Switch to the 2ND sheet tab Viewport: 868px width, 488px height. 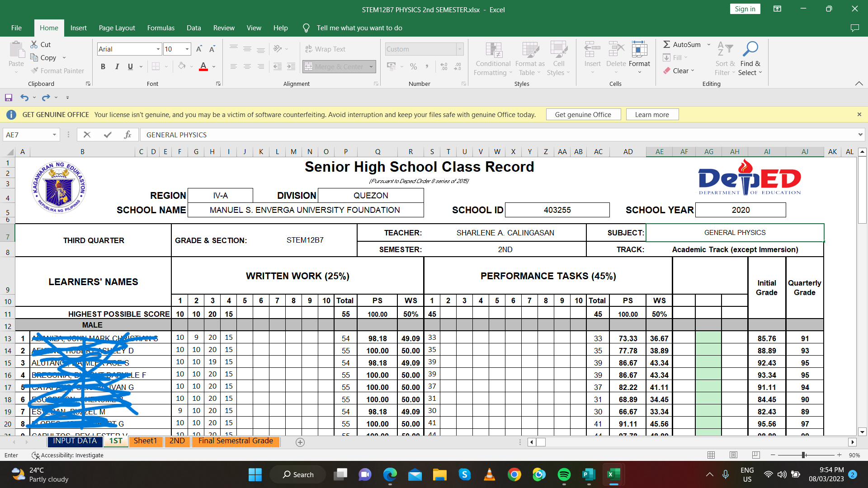pyautogui.click(x=177, y=441)
